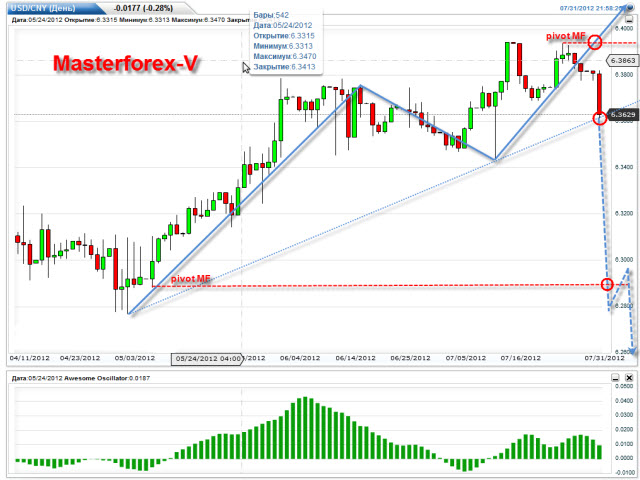Click the 05/03/2012 date axis label
This screenshot has width=640, height=480.
click(x=135, y=358)
